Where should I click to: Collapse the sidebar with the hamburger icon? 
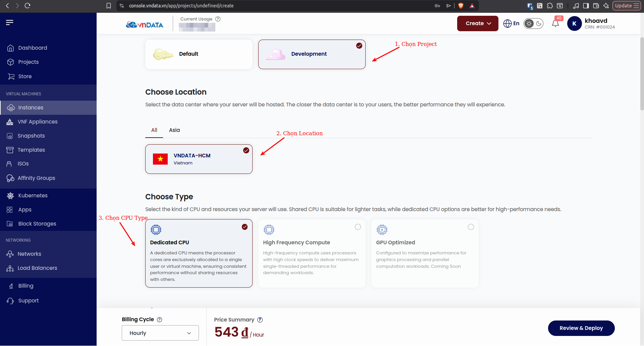click(9, 22)
